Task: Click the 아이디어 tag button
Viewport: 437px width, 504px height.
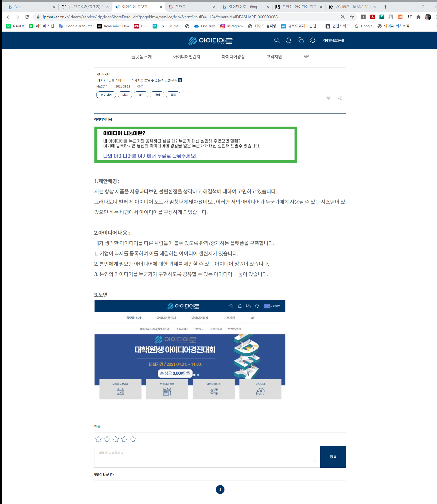Action: (106, 95)
